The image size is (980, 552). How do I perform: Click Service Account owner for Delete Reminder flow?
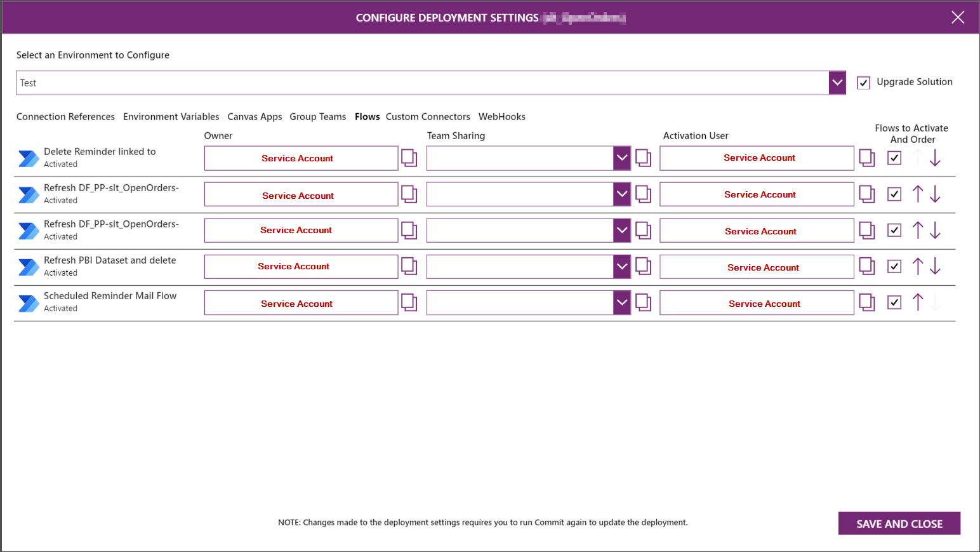tap(297, 158)
